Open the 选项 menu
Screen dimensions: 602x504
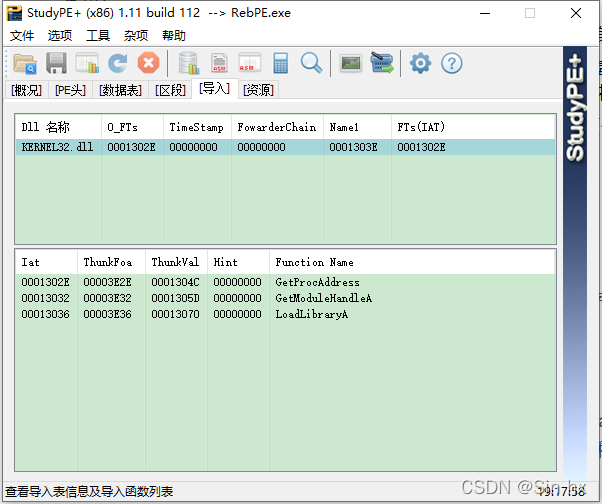(60, 36)
